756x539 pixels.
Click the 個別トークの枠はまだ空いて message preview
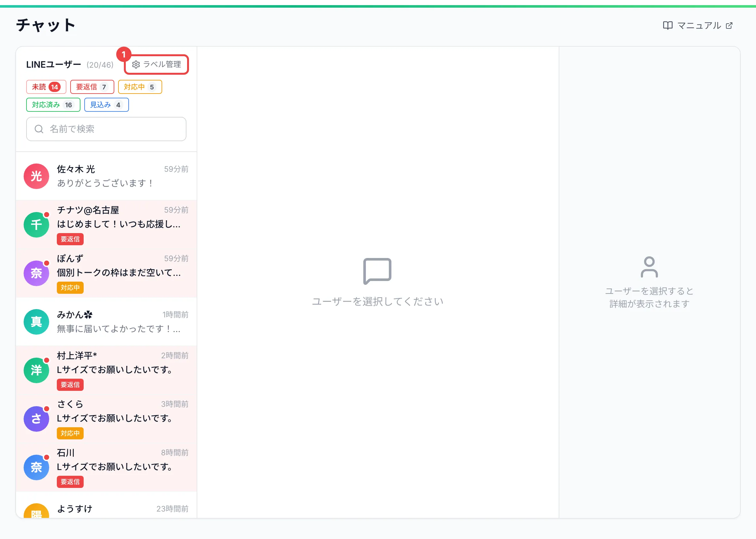pos(118,272)
